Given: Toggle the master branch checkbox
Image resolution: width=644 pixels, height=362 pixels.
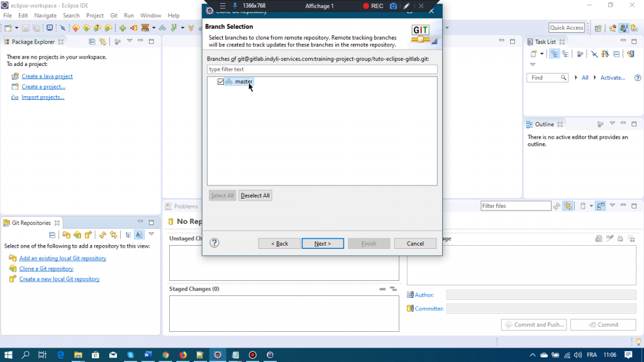Looking at the screenshot, I should (x=221, y=82).
